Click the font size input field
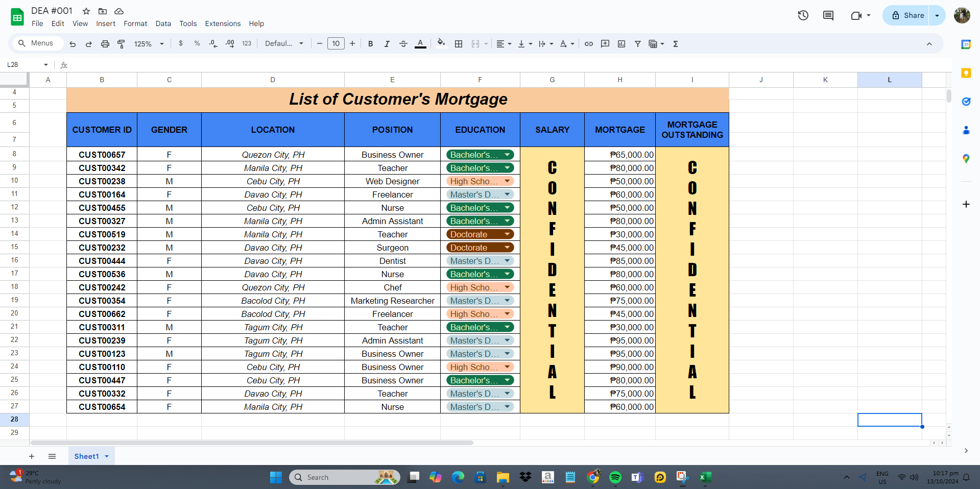This screenshot has height=489, width=980. pyautogui.click(x=336, y=44)
